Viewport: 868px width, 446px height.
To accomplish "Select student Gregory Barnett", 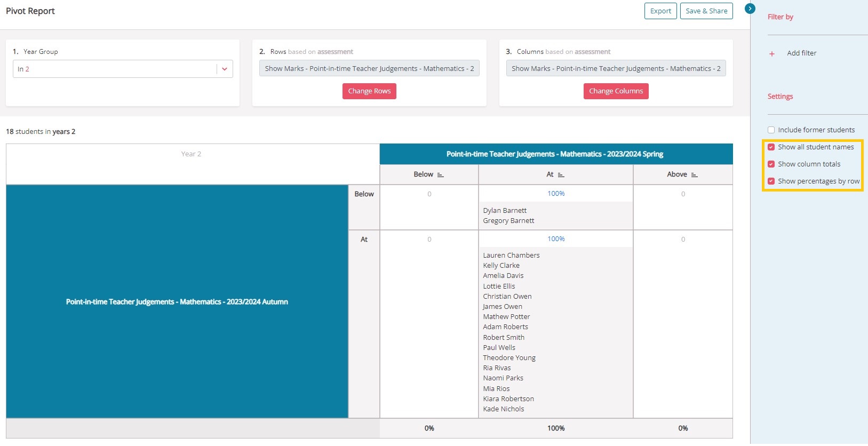I will pyautogui.click(x=508, y=221).
